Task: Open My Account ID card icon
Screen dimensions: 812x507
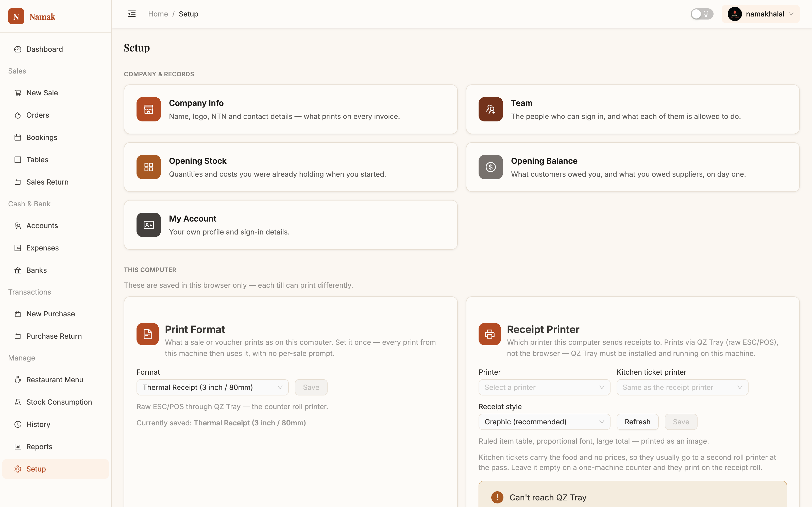Action: click(x=149, y=225)
